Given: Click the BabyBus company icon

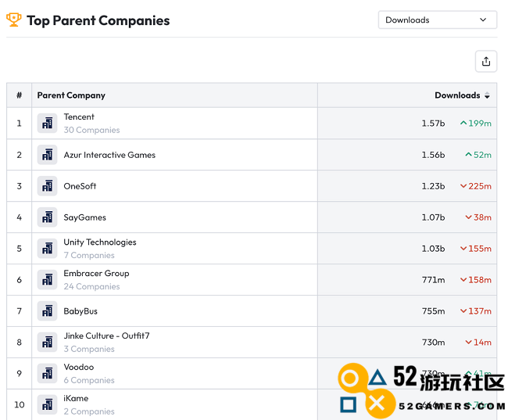Looking at the screenshot, I should click(48, 311).
